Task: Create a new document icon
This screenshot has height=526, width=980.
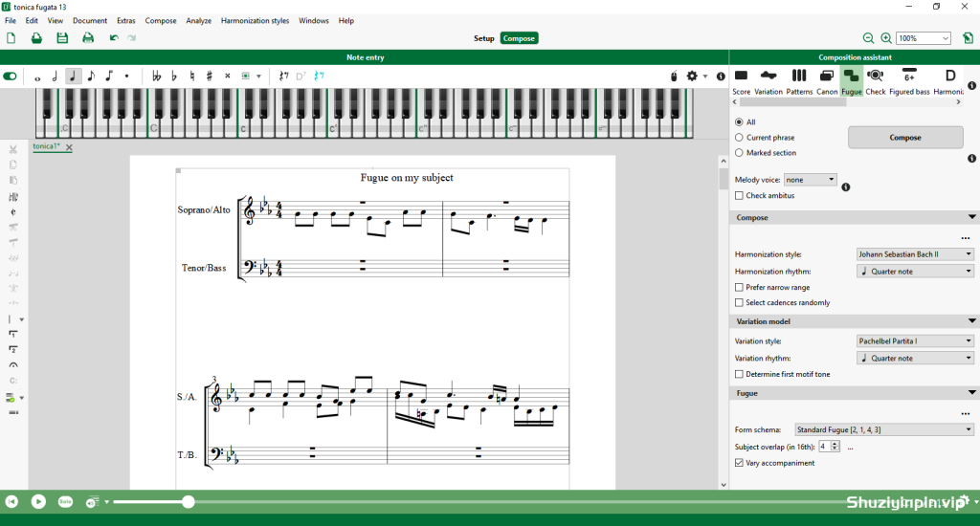Action: (x=11, y=38)
